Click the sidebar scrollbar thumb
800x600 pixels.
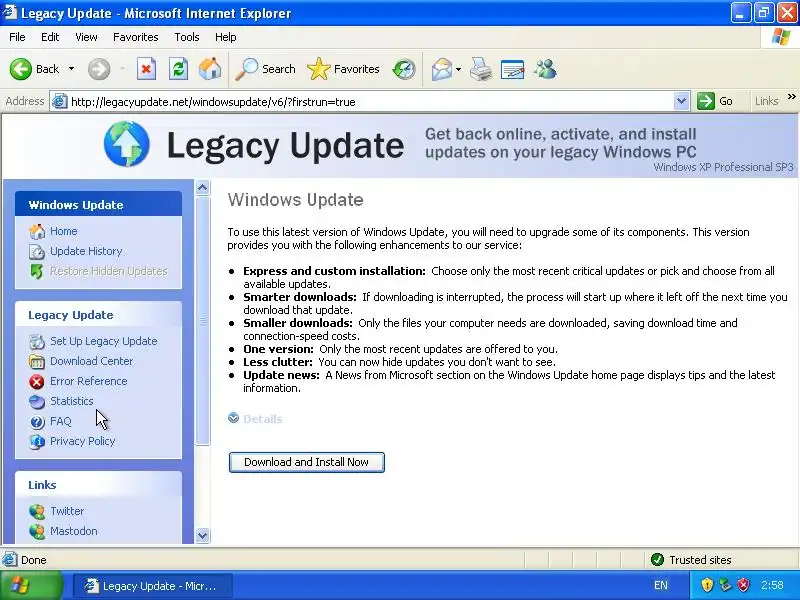coord(203,320)
